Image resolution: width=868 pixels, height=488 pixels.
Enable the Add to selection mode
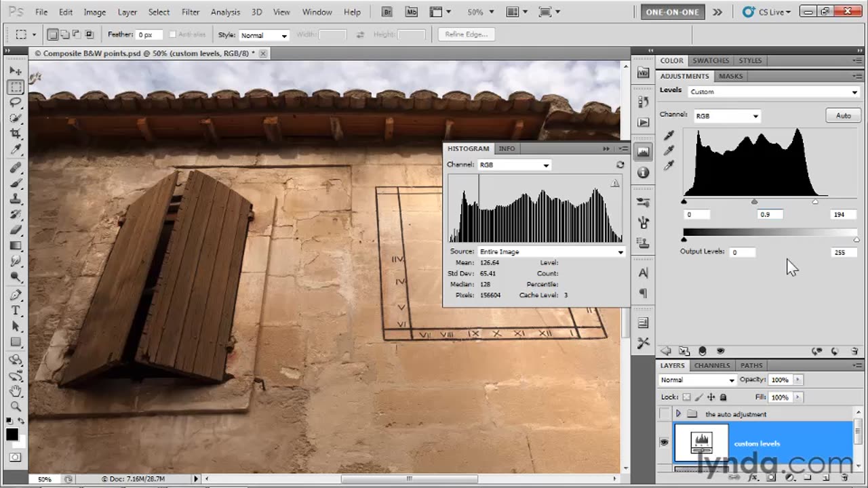click(x=64, y=35)
